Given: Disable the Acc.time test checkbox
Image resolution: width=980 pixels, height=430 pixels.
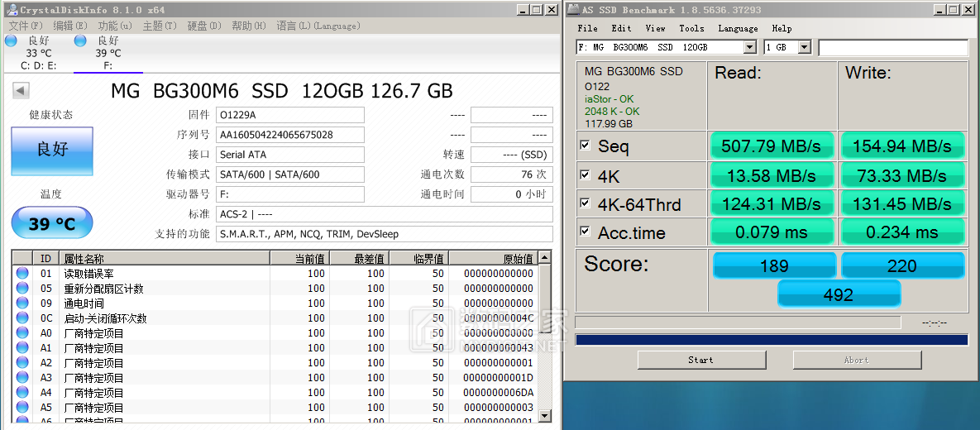Looking at the screenshot, I should (x=586, y=232).
